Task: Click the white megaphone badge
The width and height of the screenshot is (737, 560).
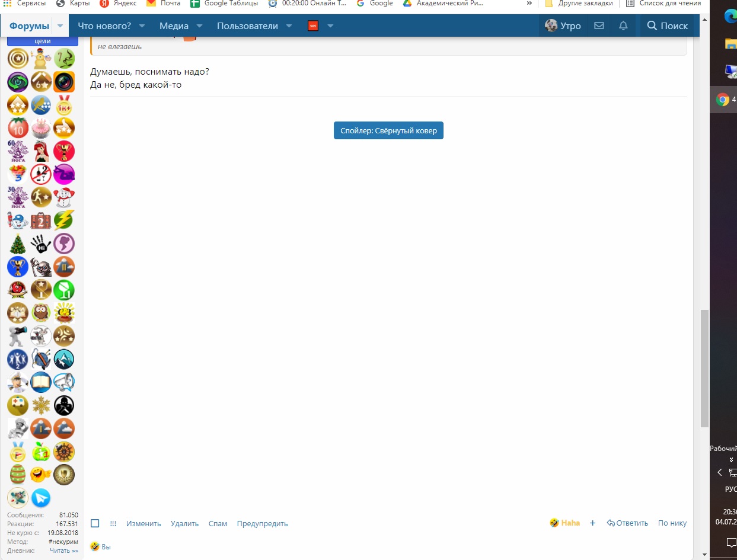Action: 64,382
